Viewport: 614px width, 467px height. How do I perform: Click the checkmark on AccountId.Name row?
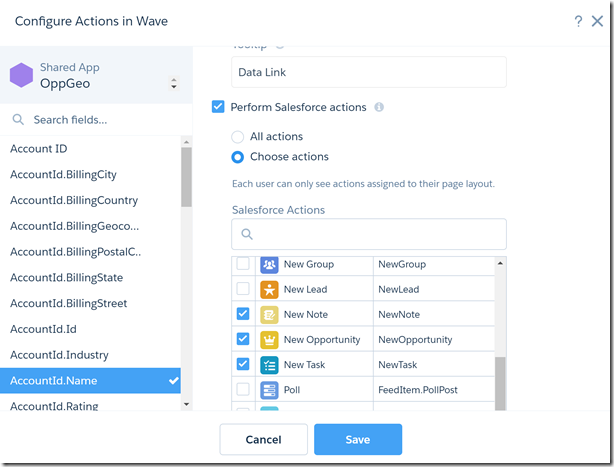click(x=173, y=380)
